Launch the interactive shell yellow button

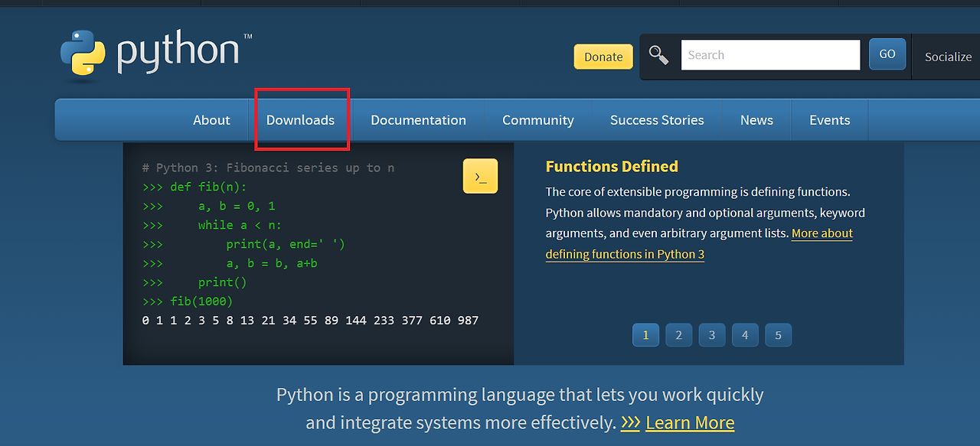480,176
